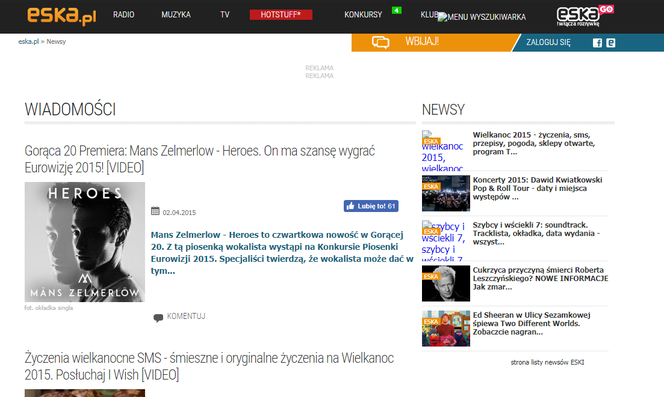
Task: Click the 02.04.2015 date text
Action: tap(179, 213)
